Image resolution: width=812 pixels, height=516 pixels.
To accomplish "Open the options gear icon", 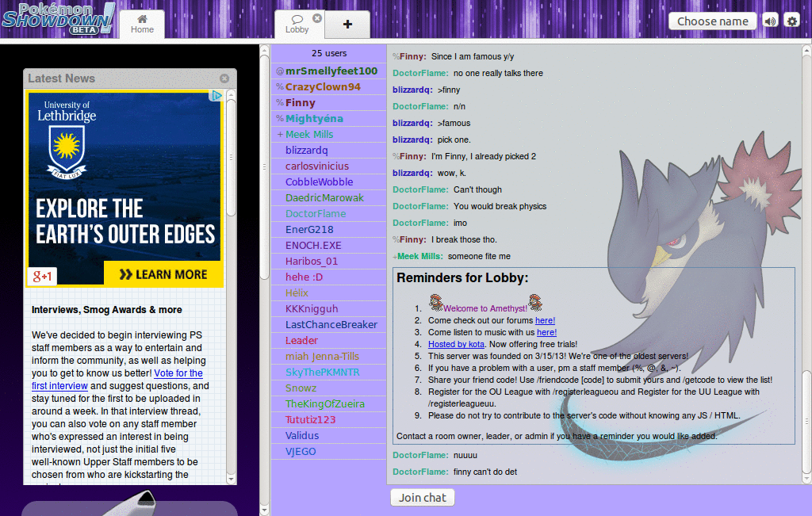I will pyautogui.click(x=792, y=21).
